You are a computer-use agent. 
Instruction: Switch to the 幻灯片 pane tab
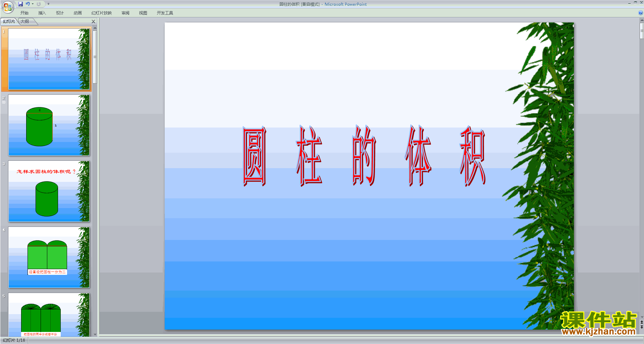(x=9, y=21)
